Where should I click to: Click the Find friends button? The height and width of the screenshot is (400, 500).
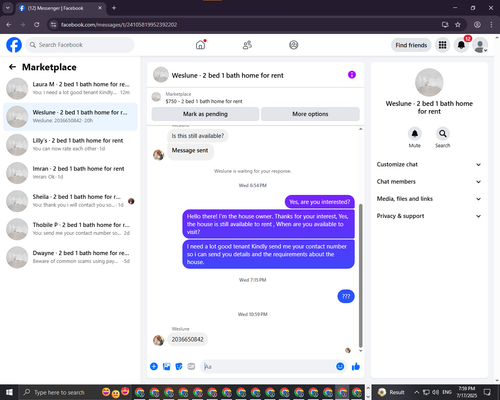(411, 45)
